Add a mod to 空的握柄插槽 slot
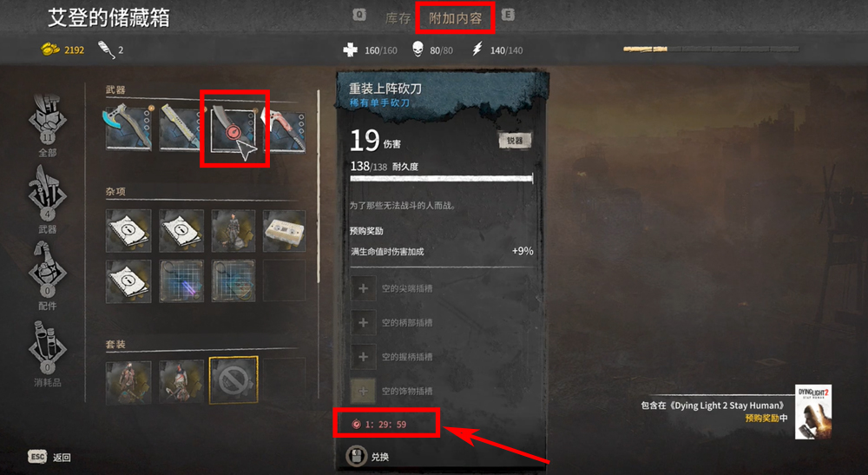 click(x=363, y=357)
